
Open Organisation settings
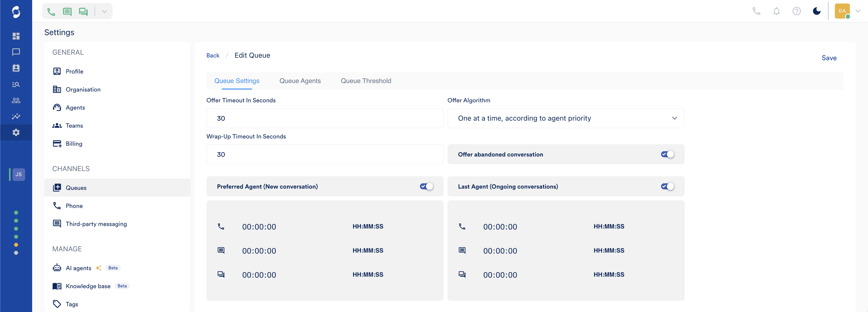tap(117, 90)
